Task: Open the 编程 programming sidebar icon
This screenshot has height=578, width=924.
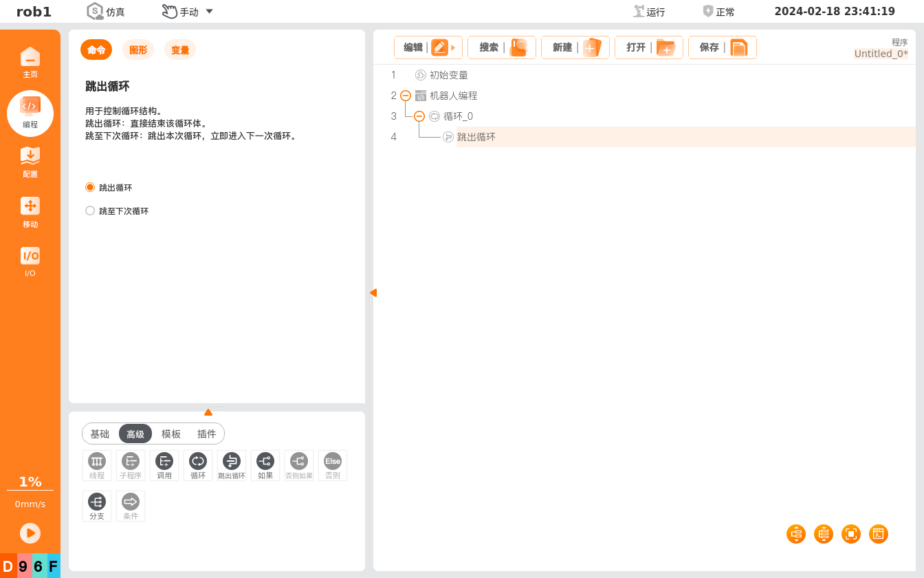Action: [x=30, y=114]
